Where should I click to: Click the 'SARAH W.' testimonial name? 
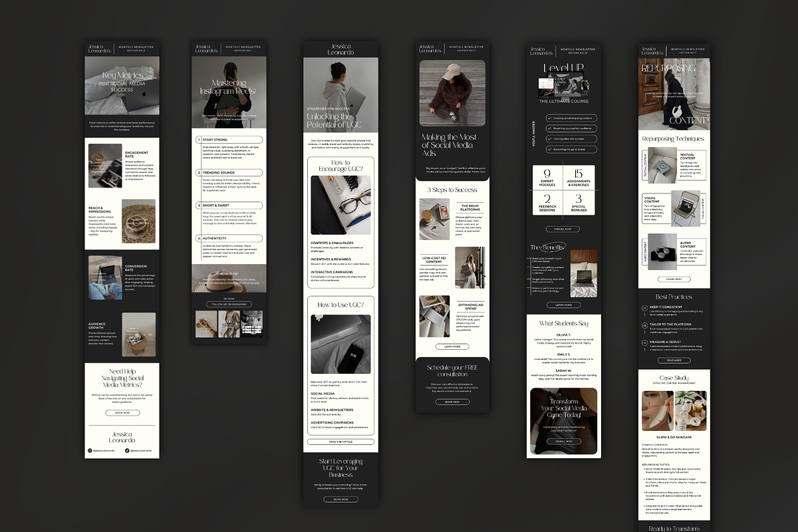563,370
